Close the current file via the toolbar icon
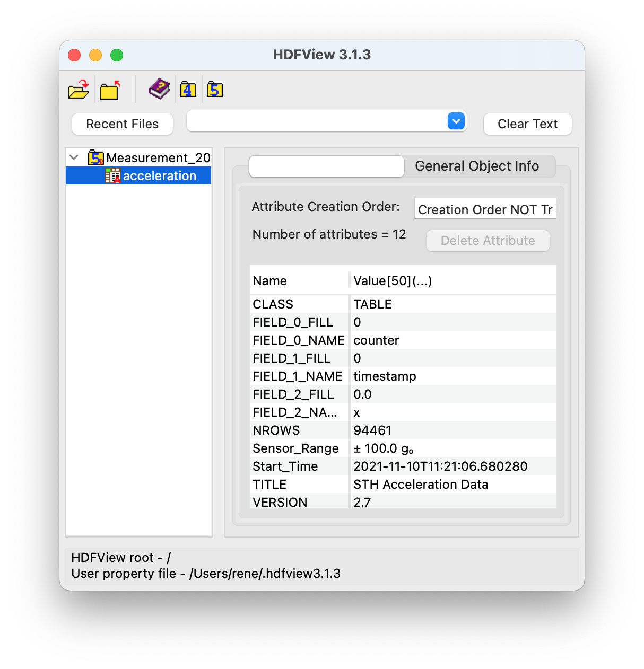 108,90
